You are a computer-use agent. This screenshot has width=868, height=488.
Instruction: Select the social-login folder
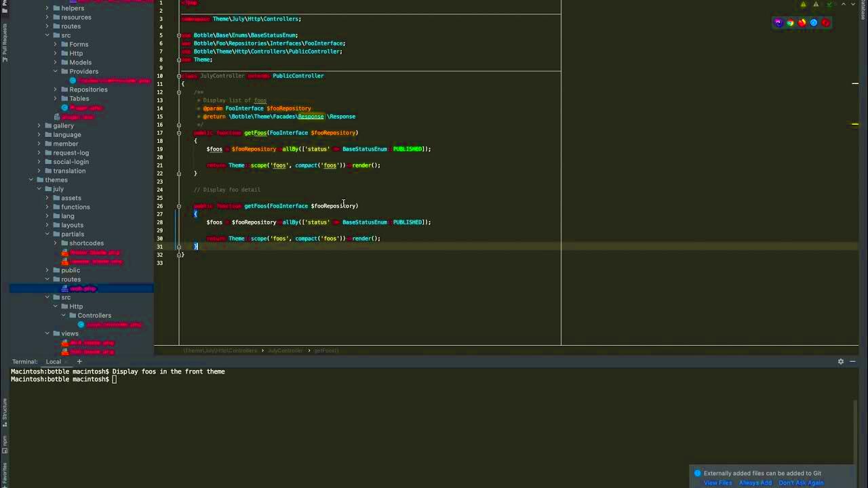coord(71,161)
